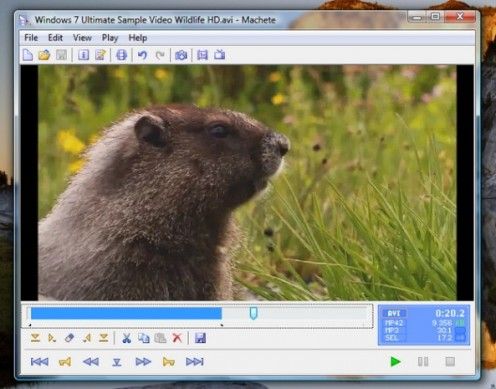Viewport: 496px width, 389px height.
Task: Start playback with the green play button
Action: click(x=395, y=362)
